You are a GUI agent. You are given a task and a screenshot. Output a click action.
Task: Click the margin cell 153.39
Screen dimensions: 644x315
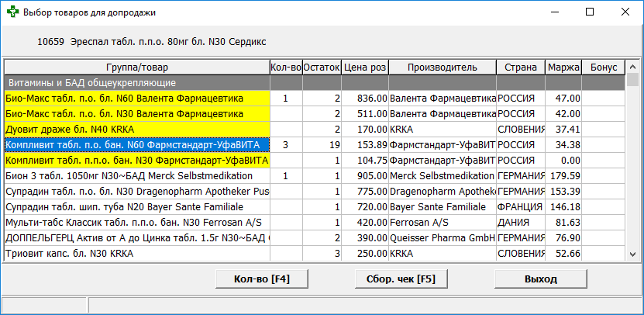(563, 192)
